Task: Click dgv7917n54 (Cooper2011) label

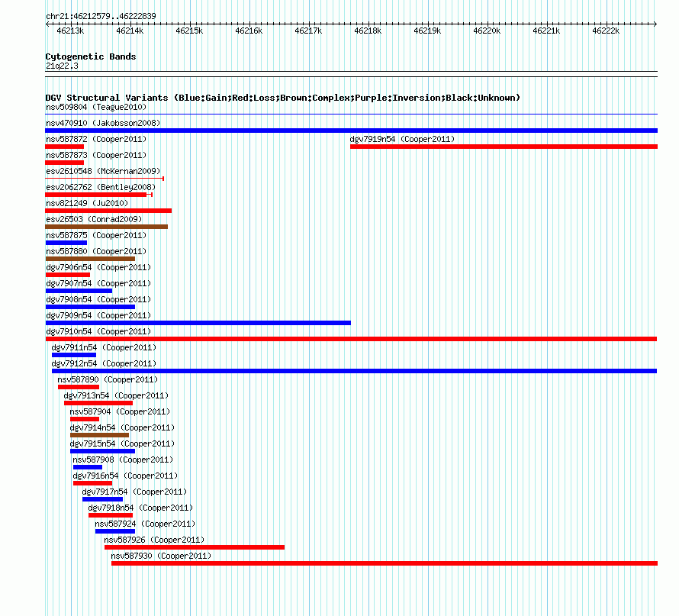Action: point(134,492)
